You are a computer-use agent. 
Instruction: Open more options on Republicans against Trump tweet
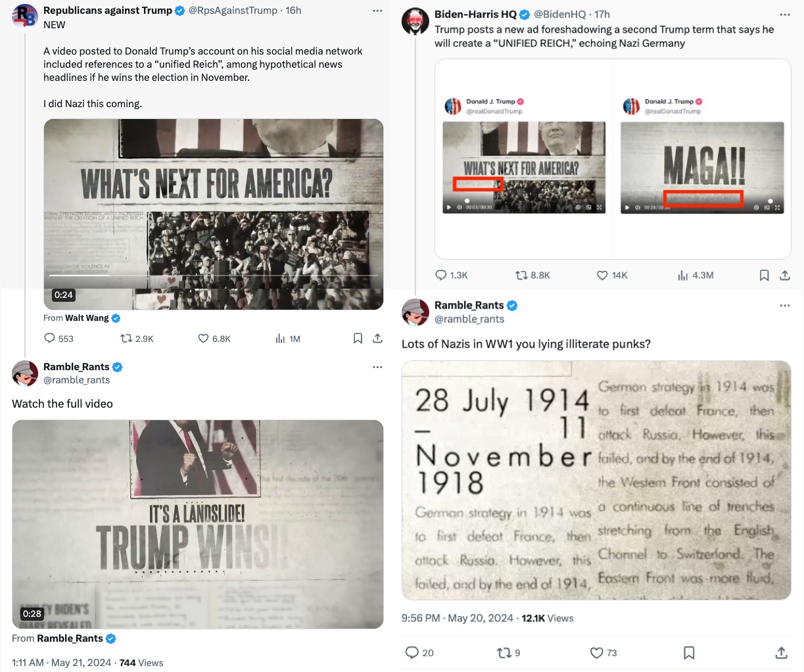point(377,11)
